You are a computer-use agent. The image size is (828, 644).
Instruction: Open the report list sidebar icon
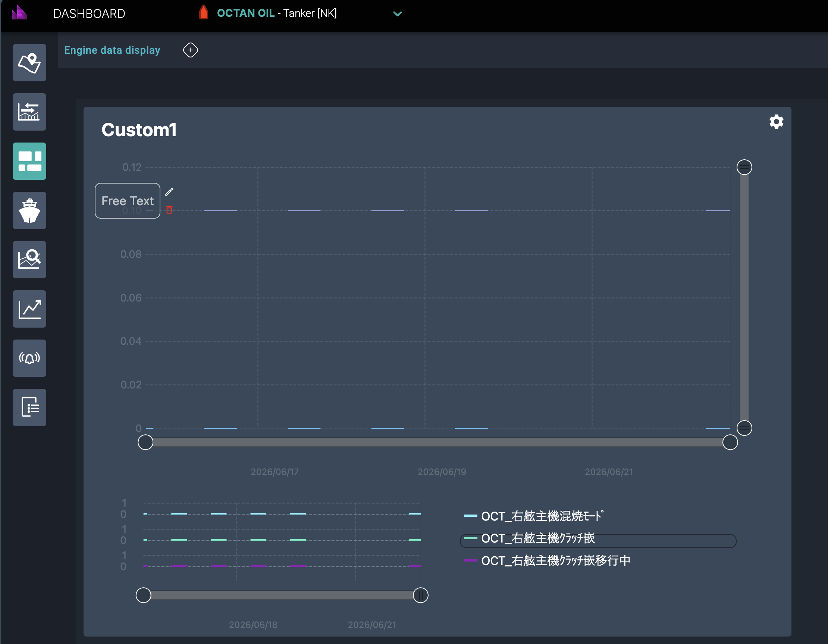[29, 407]
